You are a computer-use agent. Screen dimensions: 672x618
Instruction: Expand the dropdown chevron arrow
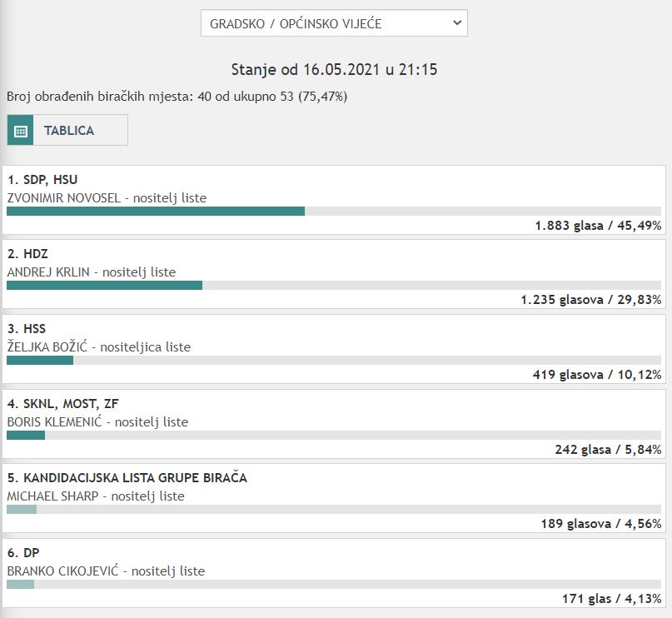pyautogui.click(x=456, y=23)
